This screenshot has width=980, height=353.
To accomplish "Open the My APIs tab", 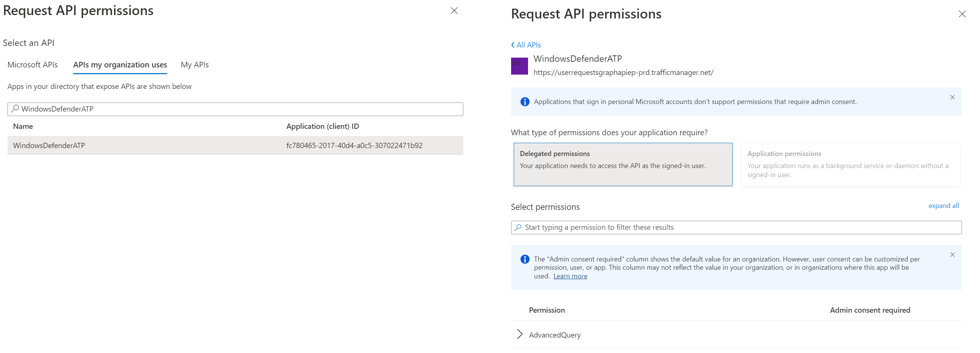I will [194, 65].
